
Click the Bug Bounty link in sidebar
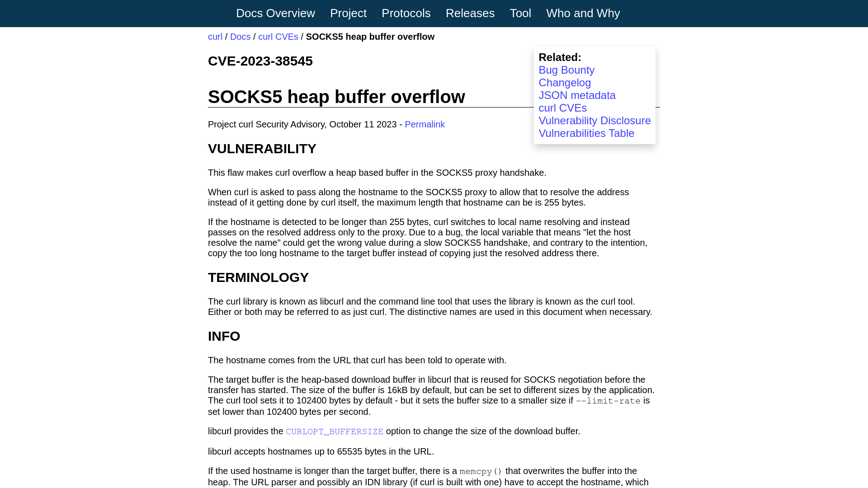[566, 70]
